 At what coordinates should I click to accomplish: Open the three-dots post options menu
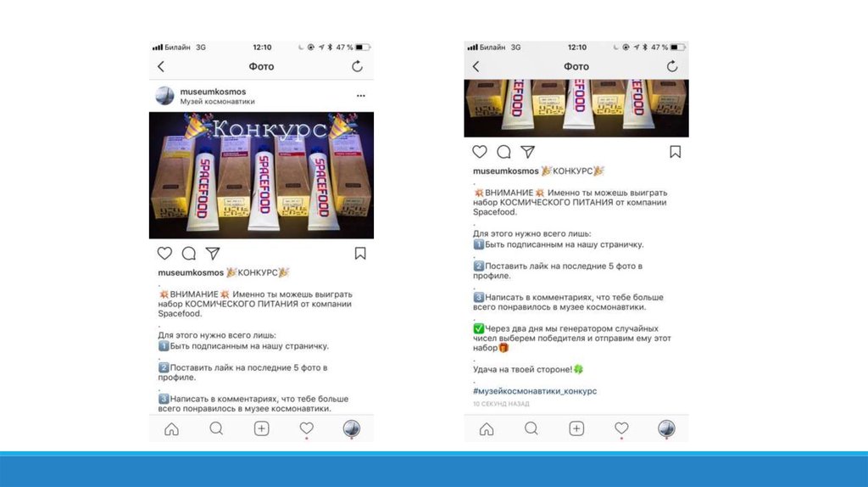coord(361,96)
